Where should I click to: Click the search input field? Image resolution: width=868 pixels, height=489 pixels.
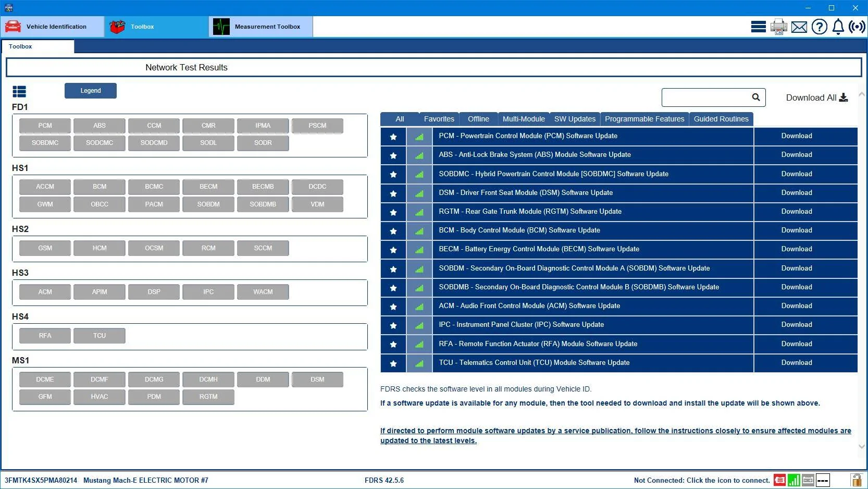(706, 97)
